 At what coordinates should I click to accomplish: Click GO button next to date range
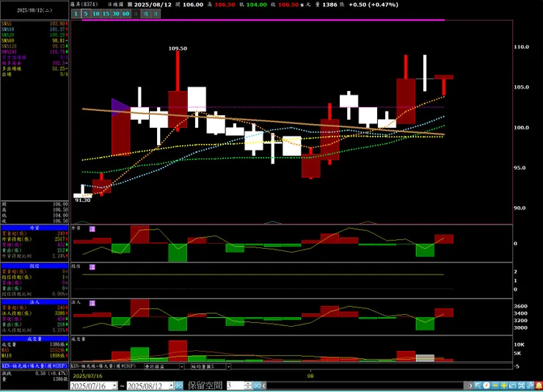(x=179, y=385)
